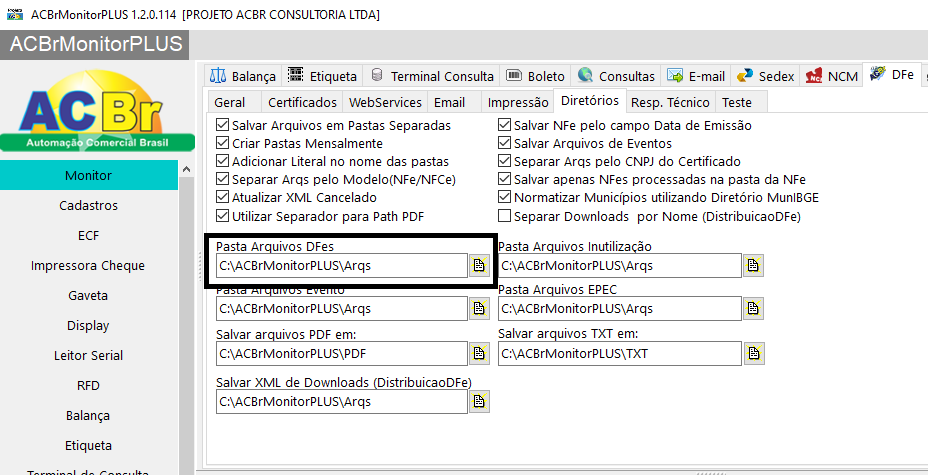Toggle Salvar Arquivos de Eventos checkbox

pyautogui.click(x=585, y=143)
